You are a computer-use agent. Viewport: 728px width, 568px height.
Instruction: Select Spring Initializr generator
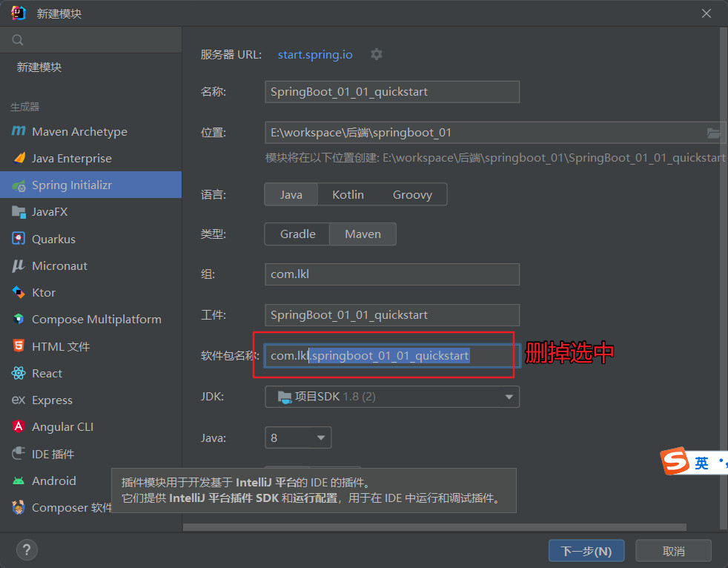coord(90,185)
